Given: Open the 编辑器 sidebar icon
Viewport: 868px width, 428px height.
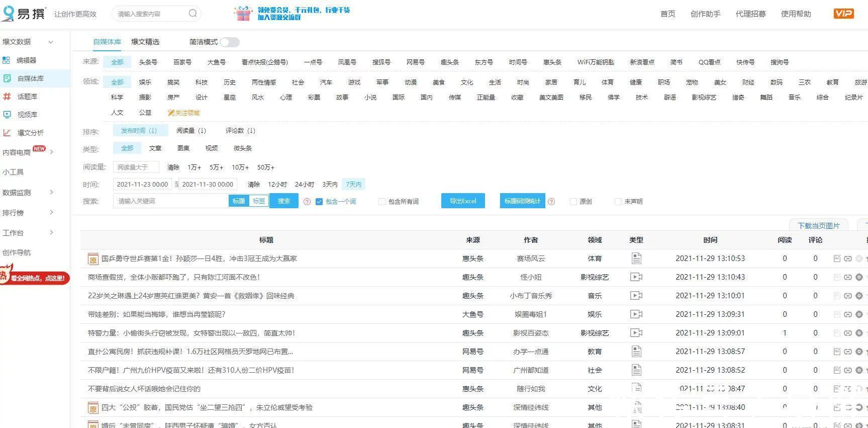Looking at the screenshot, I should [7, 60].
